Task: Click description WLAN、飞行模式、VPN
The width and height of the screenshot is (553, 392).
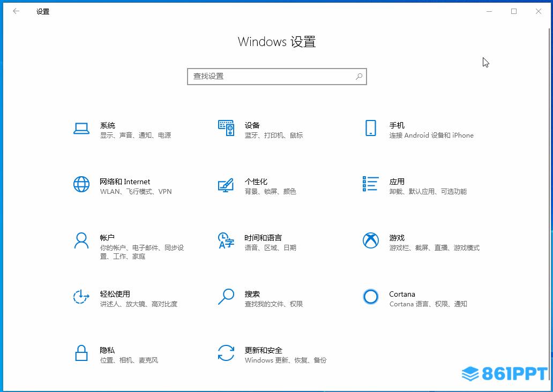Action: [136, 191]
